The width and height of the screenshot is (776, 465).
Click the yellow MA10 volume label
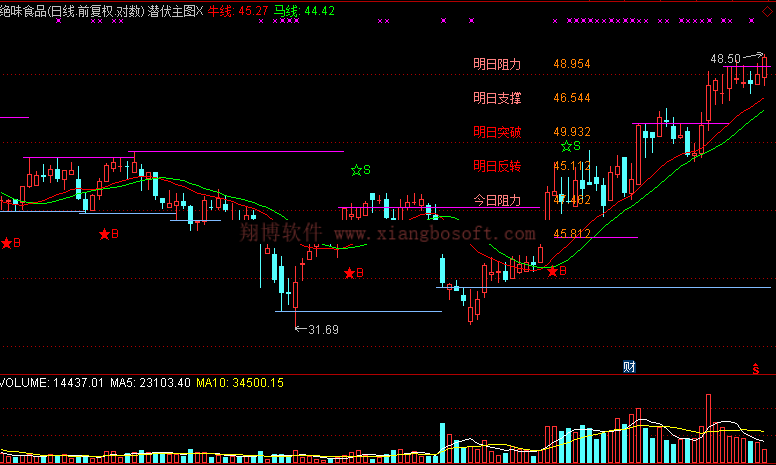click(240, 383)
